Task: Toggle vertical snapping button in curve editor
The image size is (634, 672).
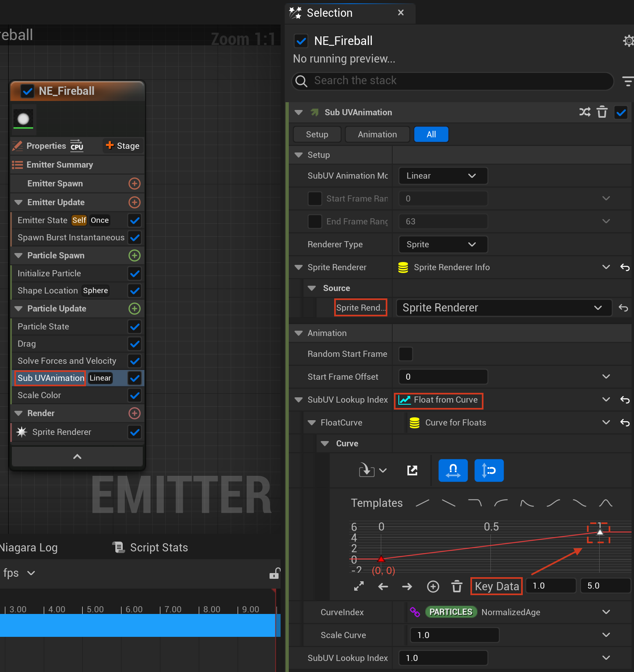Action: coord(489,470)
